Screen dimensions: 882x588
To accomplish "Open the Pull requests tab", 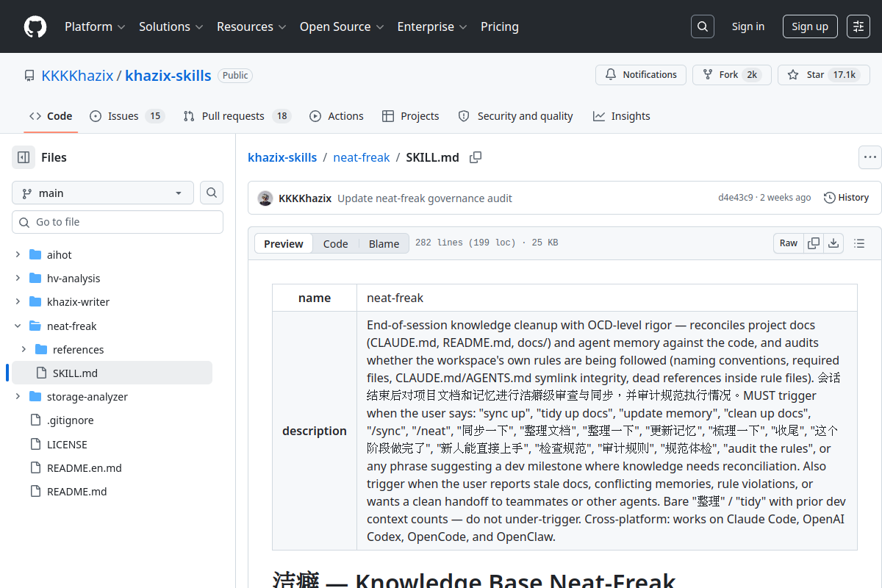I will [x=237, y=116].
